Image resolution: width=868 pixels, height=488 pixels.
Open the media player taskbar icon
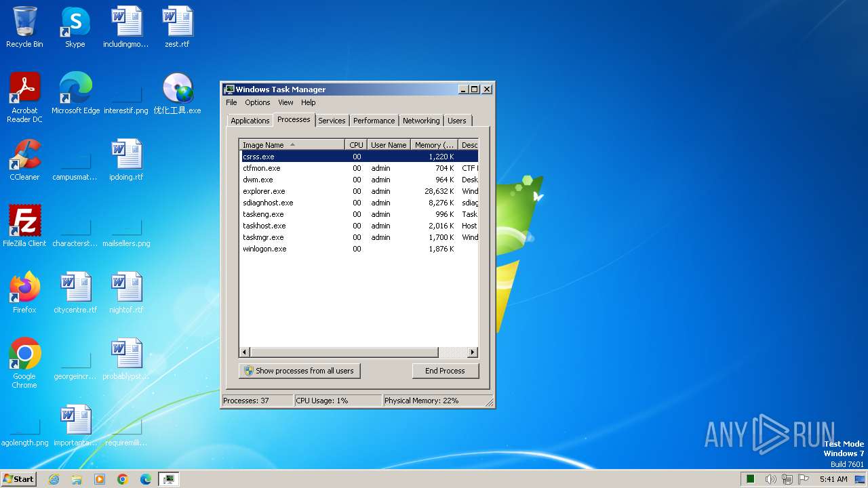click(100, 479)
